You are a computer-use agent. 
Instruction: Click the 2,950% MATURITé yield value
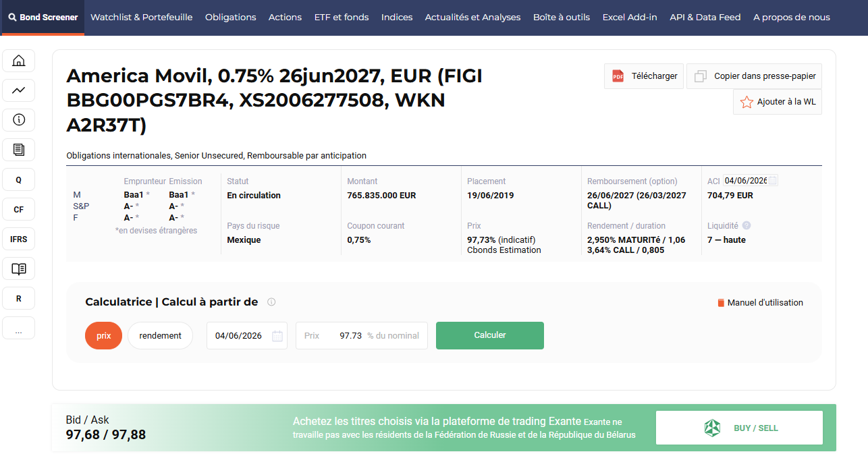[636, 240]
